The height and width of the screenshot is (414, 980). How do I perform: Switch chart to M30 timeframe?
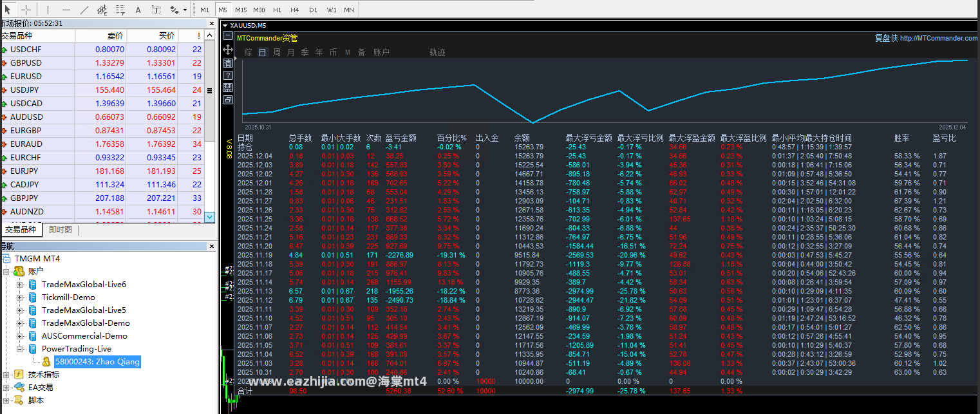[259, 10]
